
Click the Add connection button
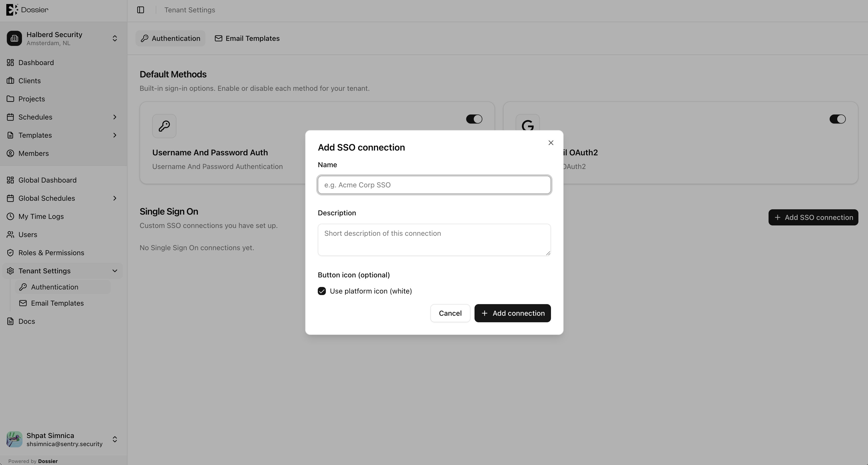513,313
